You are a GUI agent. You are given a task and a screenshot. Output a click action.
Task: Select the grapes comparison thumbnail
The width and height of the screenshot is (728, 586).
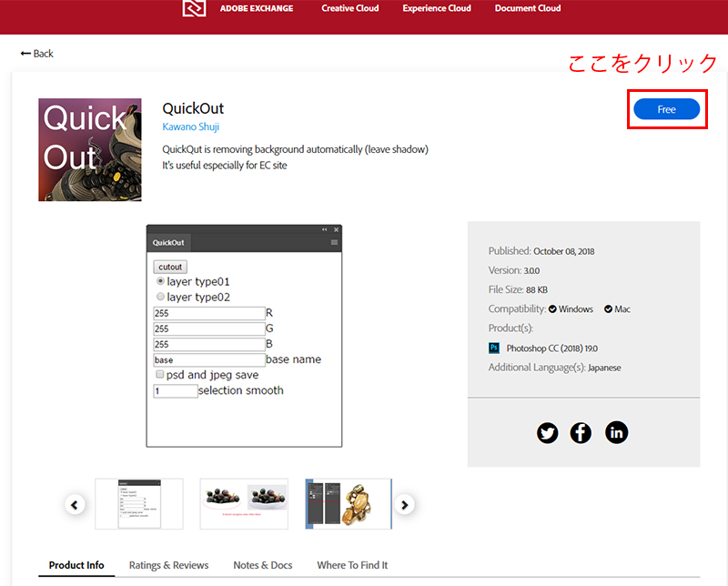(244, 504)
